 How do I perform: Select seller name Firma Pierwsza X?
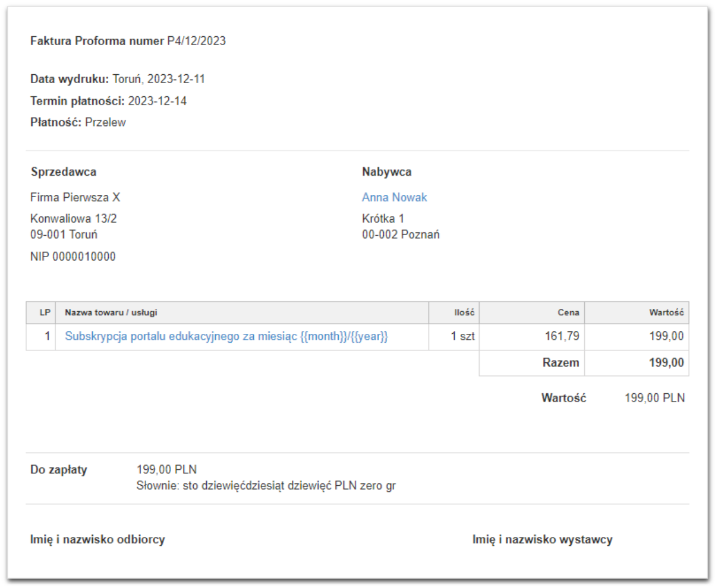click(75, 197)
